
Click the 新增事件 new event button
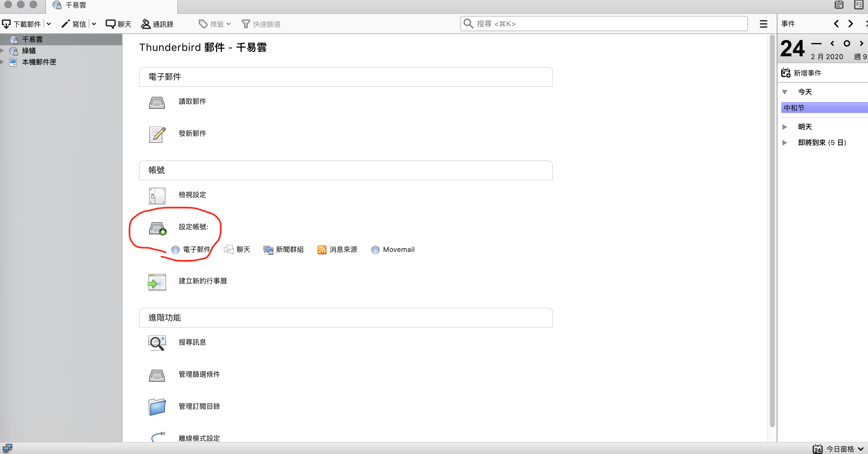[x=801, y=73]
